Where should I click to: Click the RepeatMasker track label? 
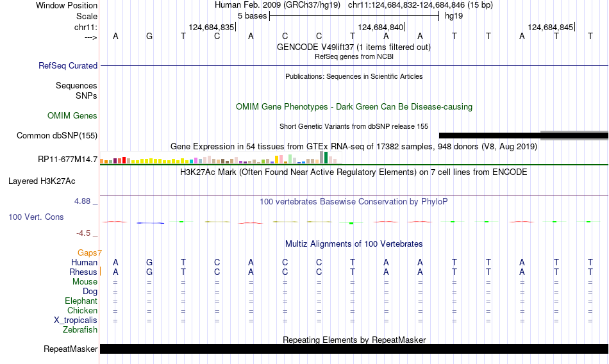(x=71, y=349)
